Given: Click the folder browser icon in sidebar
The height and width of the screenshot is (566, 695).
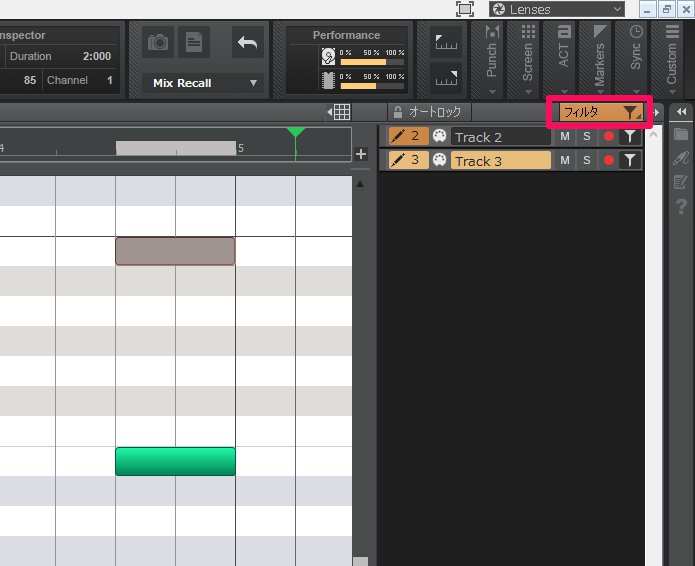Looking at the screenshot, I should coord(681,133).
